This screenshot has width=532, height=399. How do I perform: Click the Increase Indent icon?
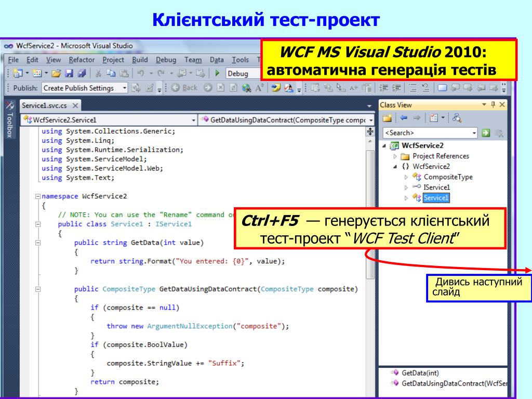click(396, 88)
